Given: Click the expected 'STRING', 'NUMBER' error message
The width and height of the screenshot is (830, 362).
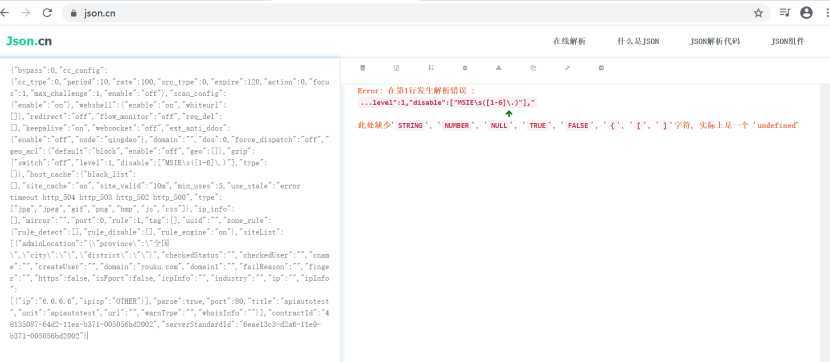Looking at the screenshot, I should (x=578, y=125).
